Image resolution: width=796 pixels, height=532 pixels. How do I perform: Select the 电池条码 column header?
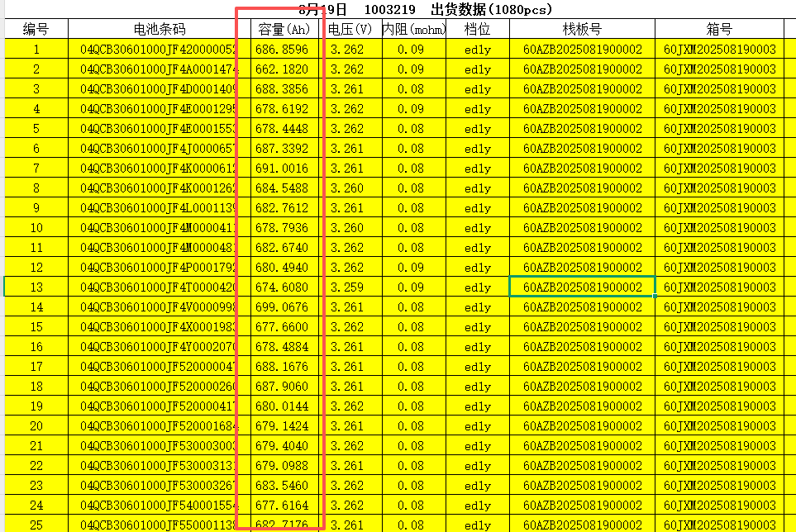tap(160, 30)
